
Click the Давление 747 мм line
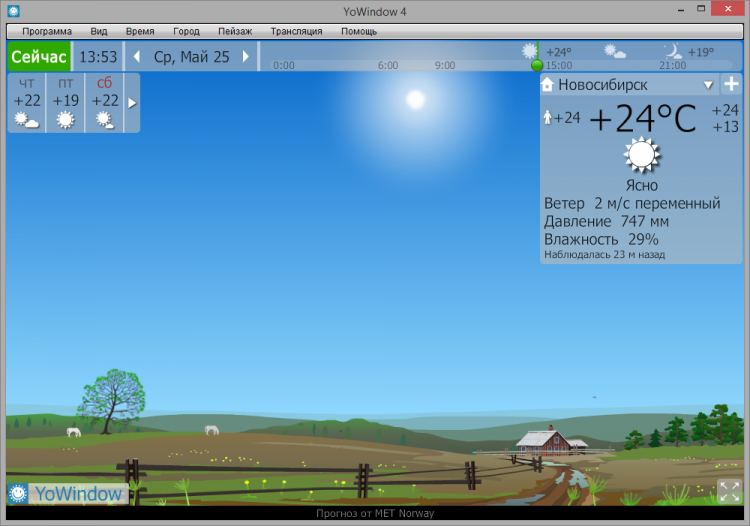coord(606,221)
